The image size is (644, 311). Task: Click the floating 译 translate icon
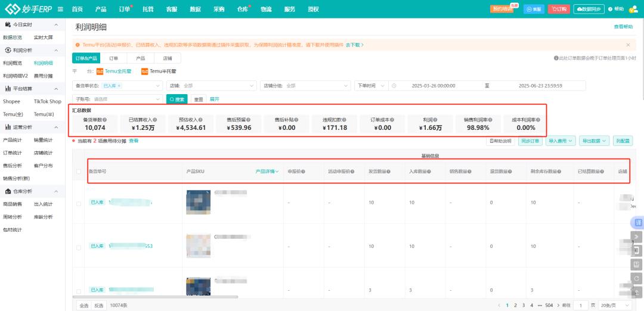pos(637,222)
